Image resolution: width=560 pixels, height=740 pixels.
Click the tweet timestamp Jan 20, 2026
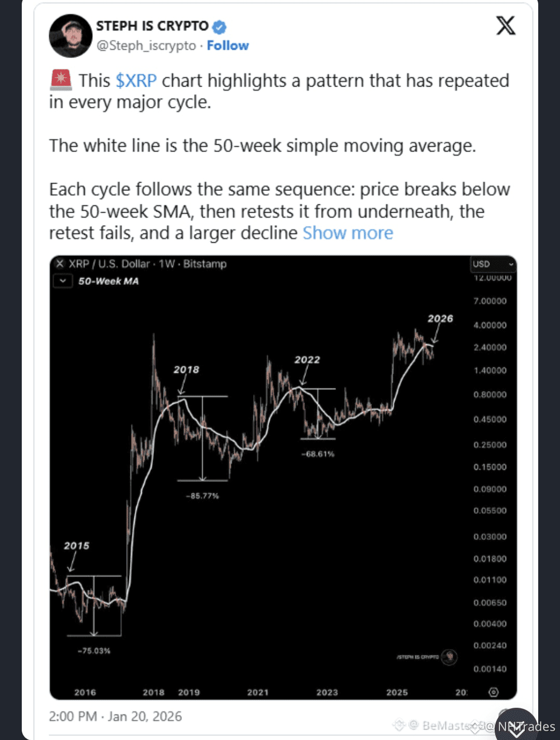tap(115, 717)
